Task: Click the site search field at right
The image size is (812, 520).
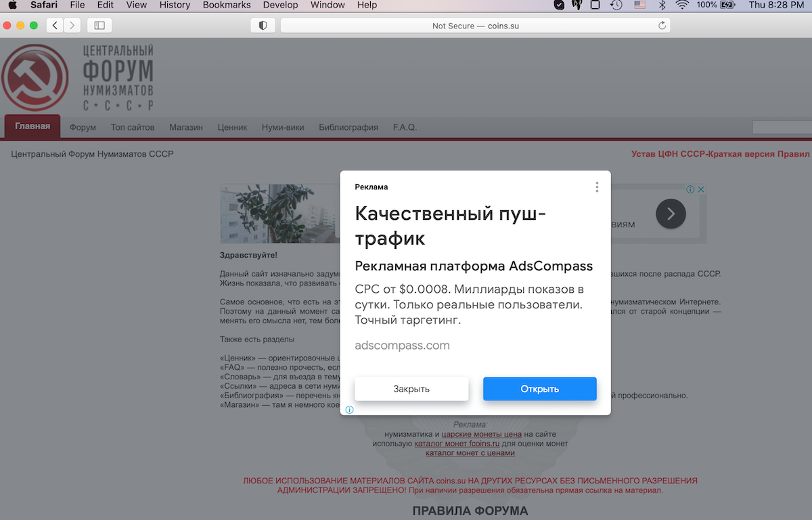Action: click(782, 127)
